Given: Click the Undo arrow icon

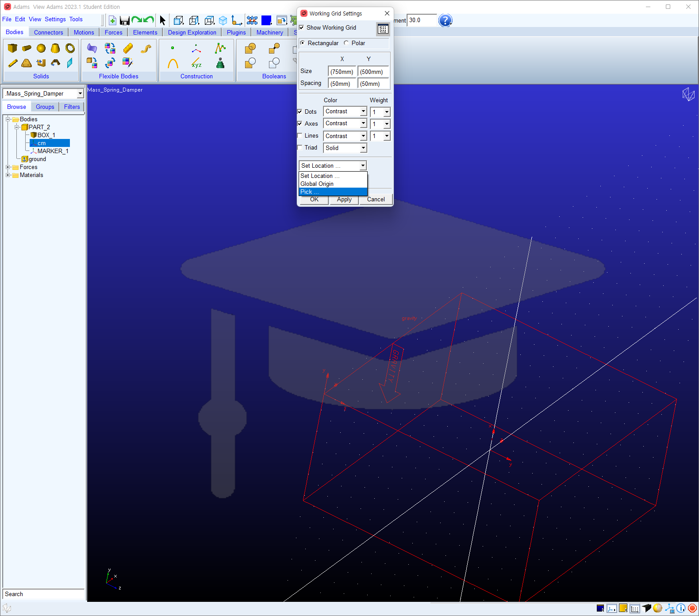Looking at the screenshot, I should (149, 20).
